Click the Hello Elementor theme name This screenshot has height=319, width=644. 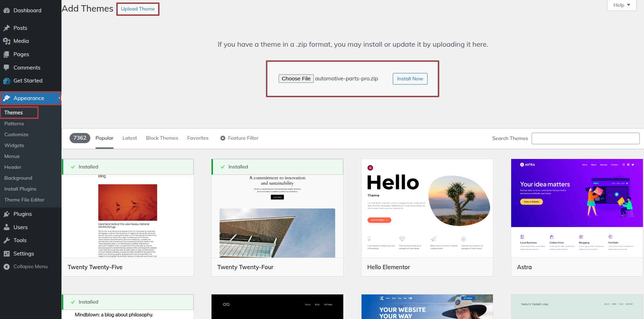389,267
